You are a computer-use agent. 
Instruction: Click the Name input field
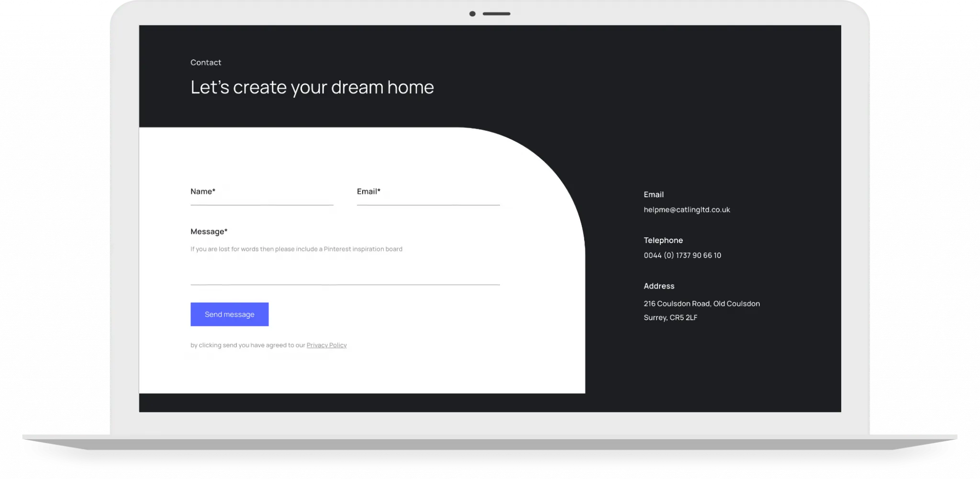coord(262,195)
